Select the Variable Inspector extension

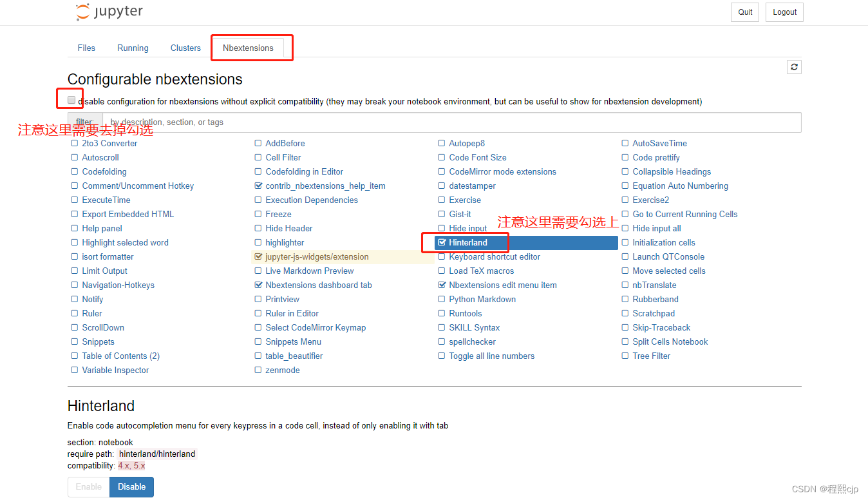point(115,370)
